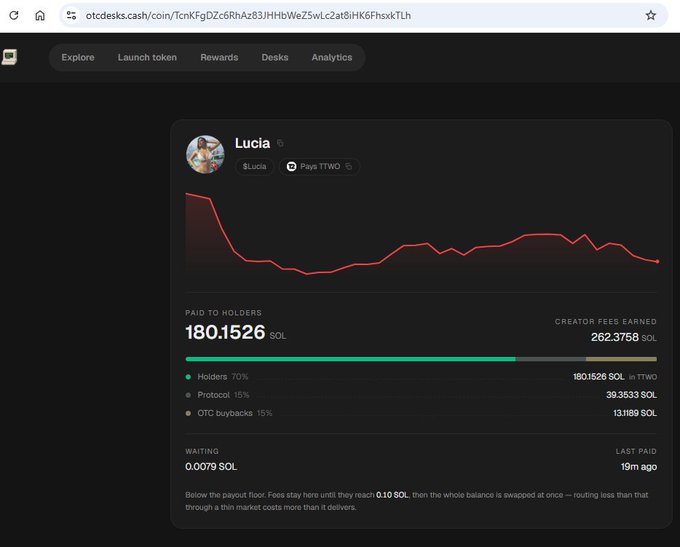Click the gray Protocol legend dot
Viewport: 680px width, 547px height.
[188, 395]
